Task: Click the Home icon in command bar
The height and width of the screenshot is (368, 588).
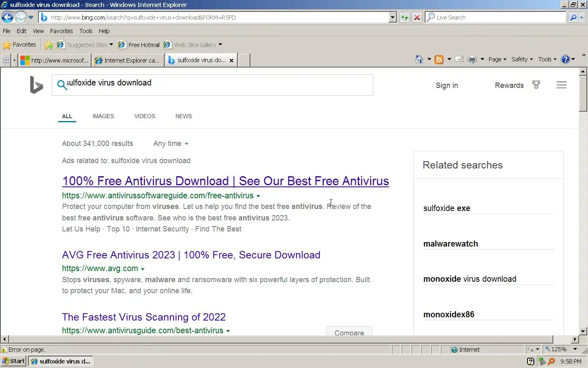Action: coord(419,59)
